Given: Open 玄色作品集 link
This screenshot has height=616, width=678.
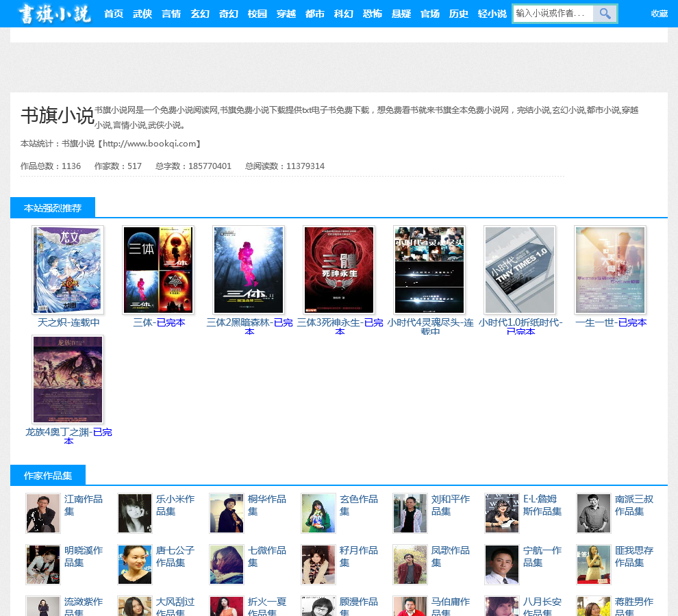Looking at the screenshot, I should tap(359, 505).
